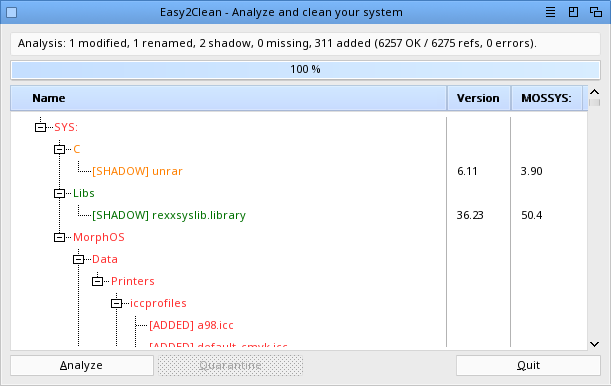Click version value 6.11 for unrar
611x386 pixels.
(467, 171)
